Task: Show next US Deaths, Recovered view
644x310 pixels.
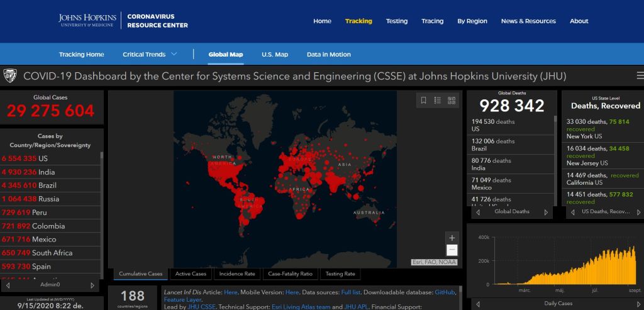Action: coord(639,213)
